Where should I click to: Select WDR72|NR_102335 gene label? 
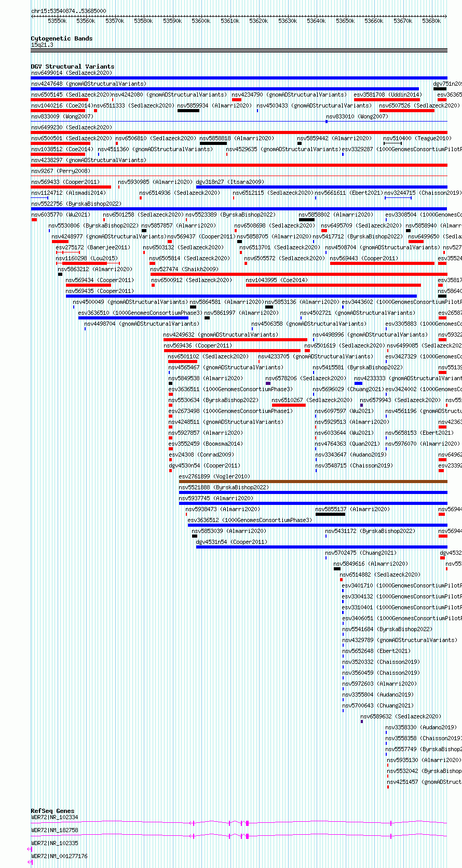[x=55, y=843]
